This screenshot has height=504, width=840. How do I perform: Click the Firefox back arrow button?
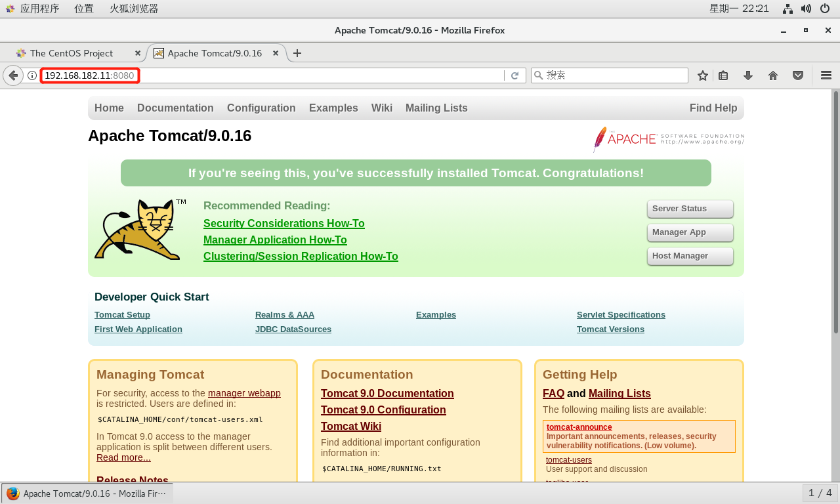pos(12,75)
